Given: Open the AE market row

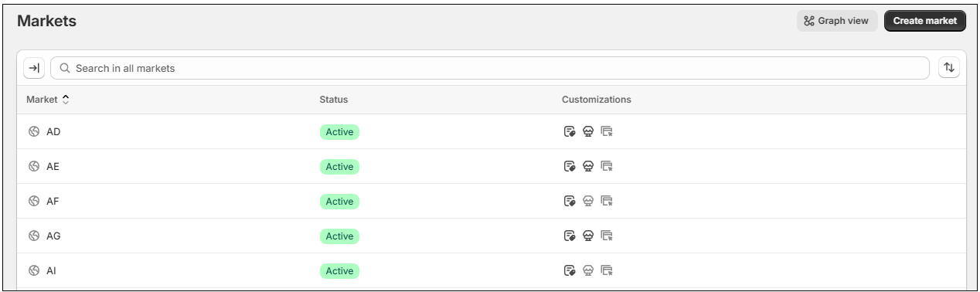Looking at the screenshot, I should [x=492, y=166].
